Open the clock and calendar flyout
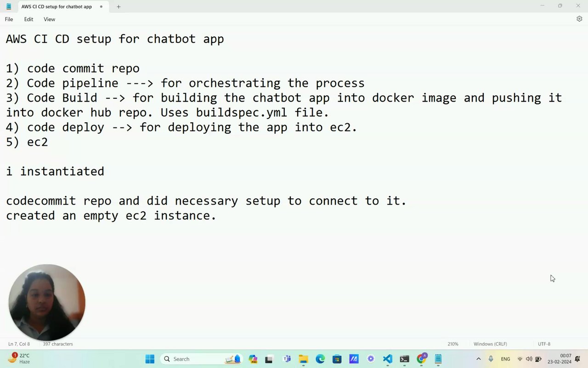This screenshot has width=588, height=368. 559,359
